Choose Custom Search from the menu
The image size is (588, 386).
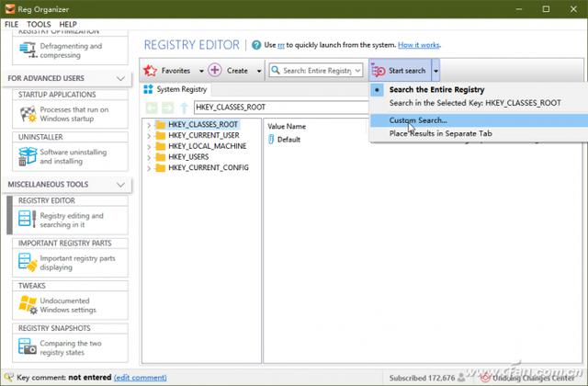(x=418, y=120)
